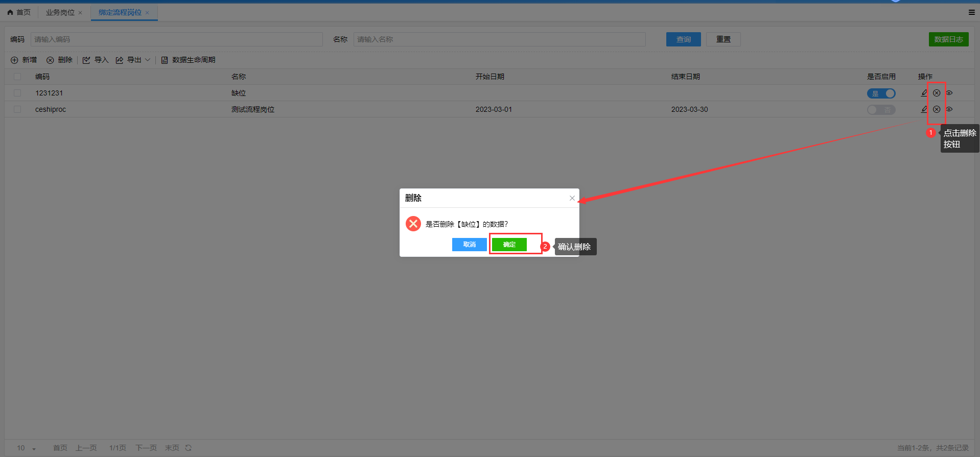
Task: Click the 查询 search button
Action: [684, 39]
